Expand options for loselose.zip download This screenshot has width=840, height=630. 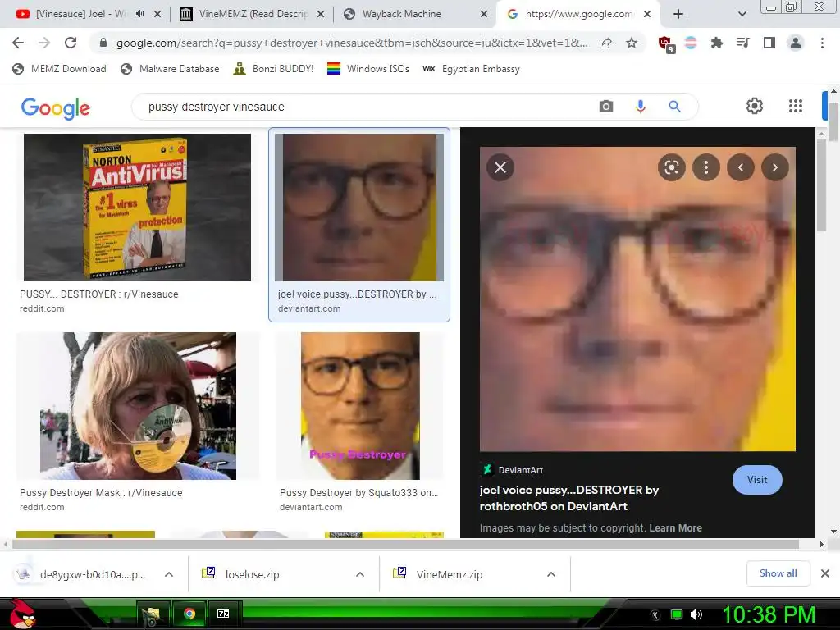(360, 574)
